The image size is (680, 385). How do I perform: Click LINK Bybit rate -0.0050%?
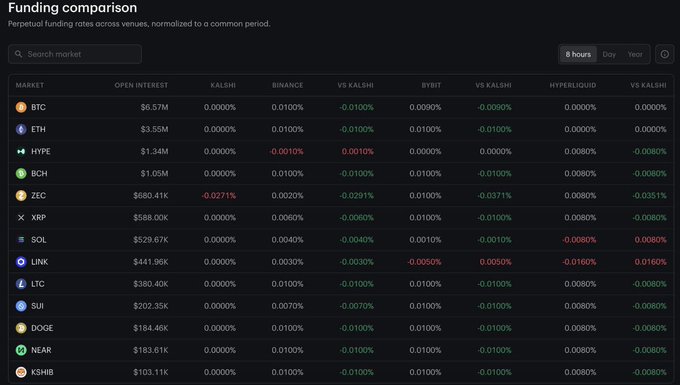[x=424, y=262]
